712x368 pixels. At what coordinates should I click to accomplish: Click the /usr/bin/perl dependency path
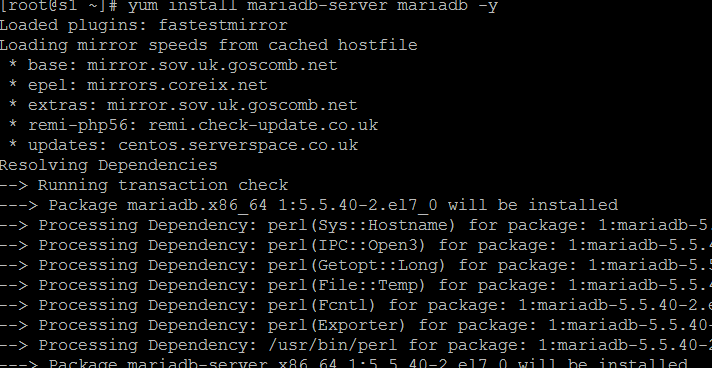[332, 345]
